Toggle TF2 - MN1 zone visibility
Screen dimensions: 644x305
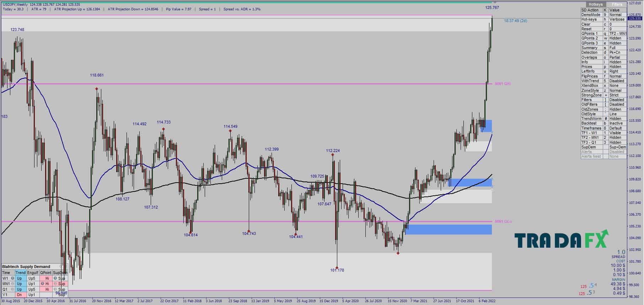point(603,137)
